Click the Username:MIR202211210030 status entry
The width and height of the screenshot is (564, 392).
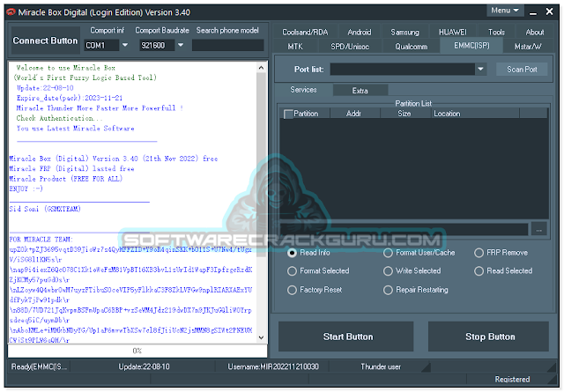tap(273, 366)
